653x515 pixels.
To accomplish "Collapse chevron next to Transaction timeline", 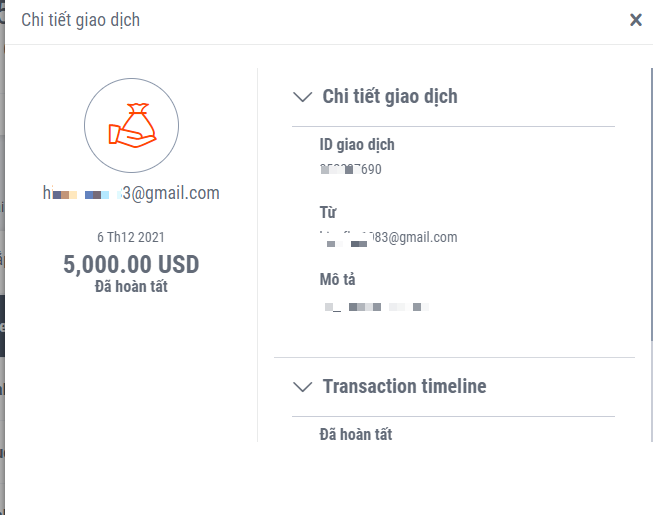I will (301, 386).
